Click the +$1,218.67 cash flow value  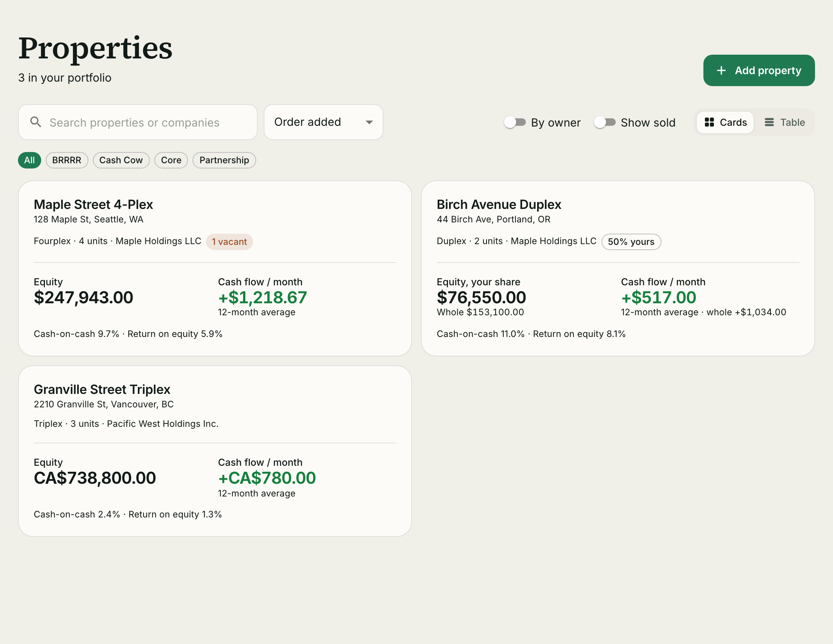[263, 297]
